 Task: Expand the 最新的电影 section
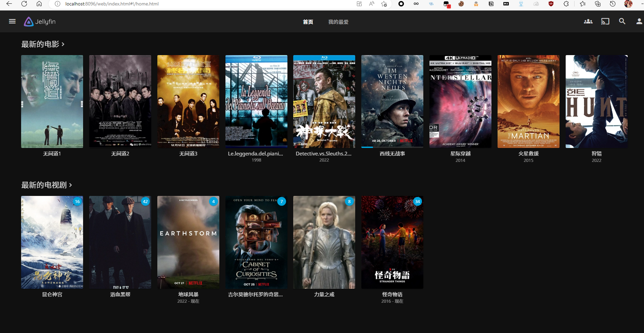point(43,44)
